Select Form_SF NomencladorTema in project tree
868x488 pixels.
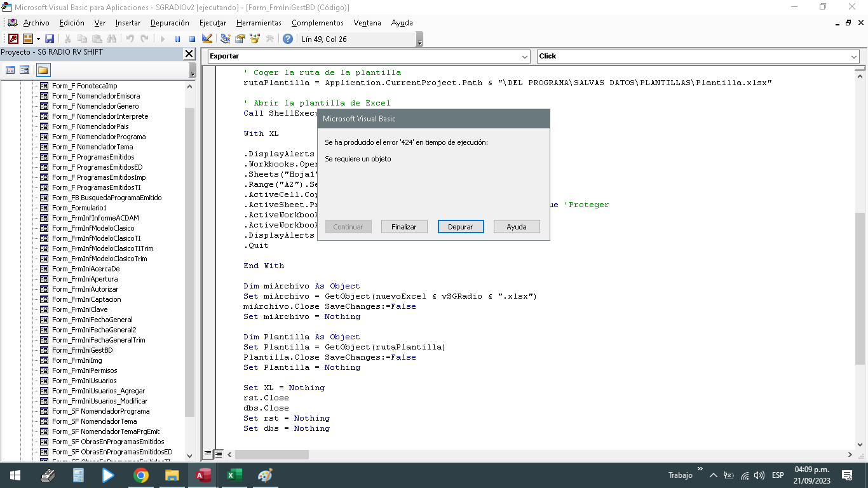[x=95, y=421]
